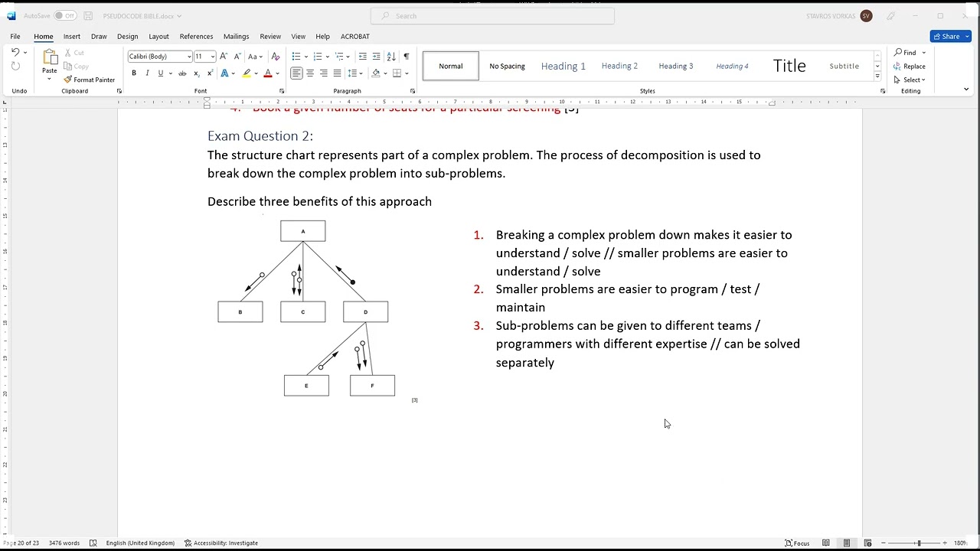Apply Subscript formatting

197,73
